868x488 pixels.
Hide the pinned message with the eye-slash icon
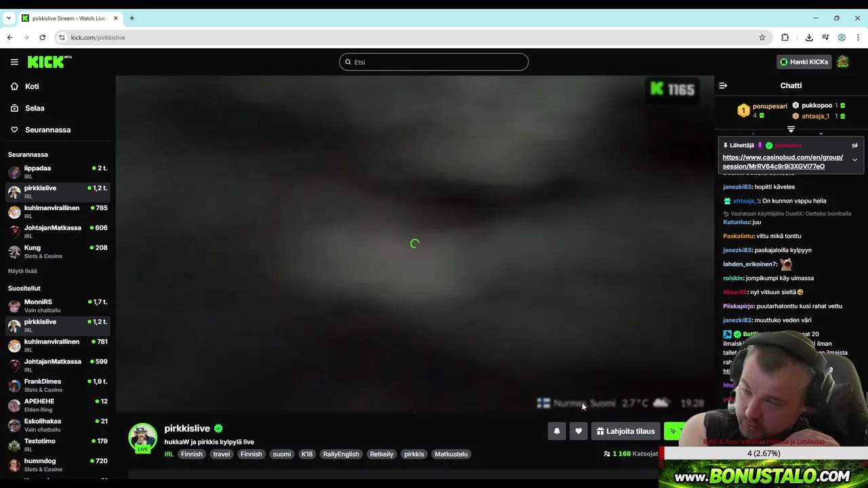[x=854, y=145]
